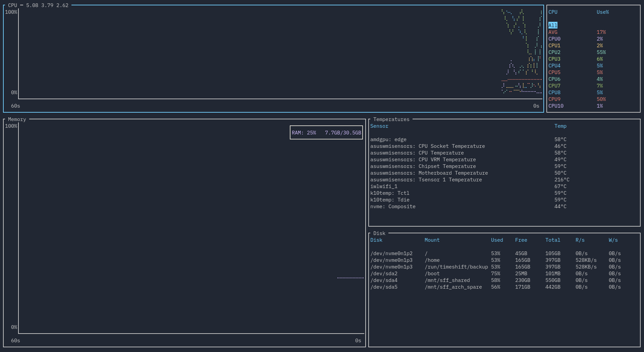
Task: Toggle the All selection in the CPU panel
Action: pyautogui.click(x=552, y=25)
